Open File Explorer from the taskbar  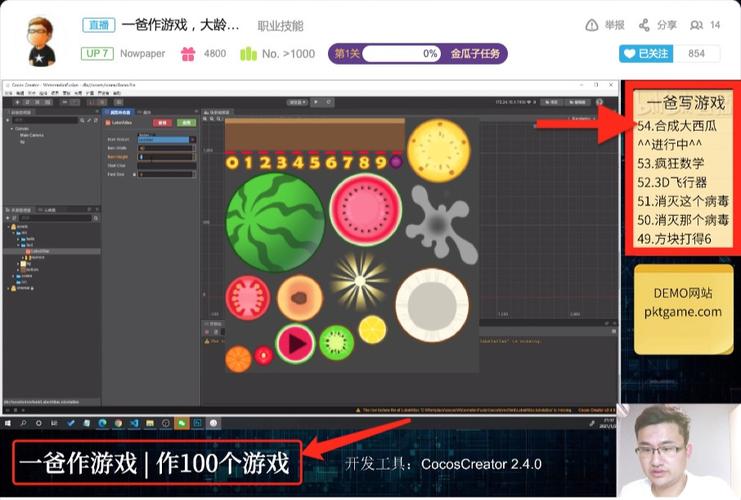click(150, 423)
